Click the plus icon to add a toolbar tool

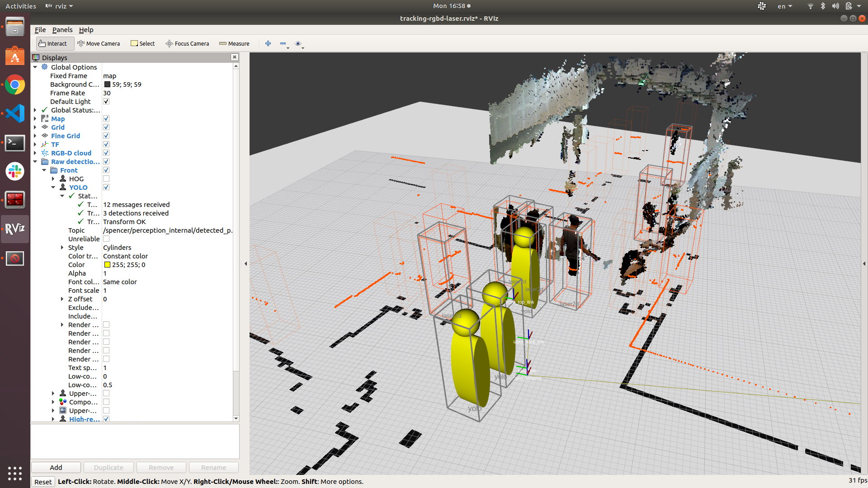pos(268,43)
